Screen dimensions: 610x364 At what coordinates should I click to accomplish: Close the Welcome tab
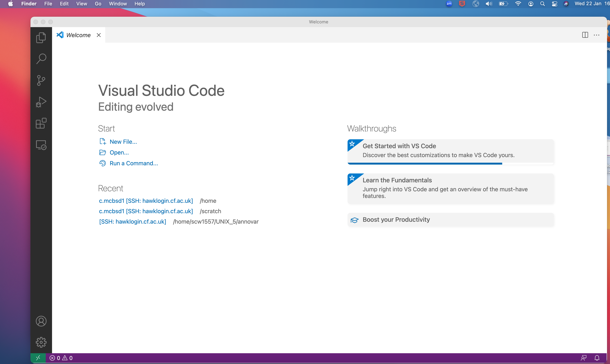99,35
